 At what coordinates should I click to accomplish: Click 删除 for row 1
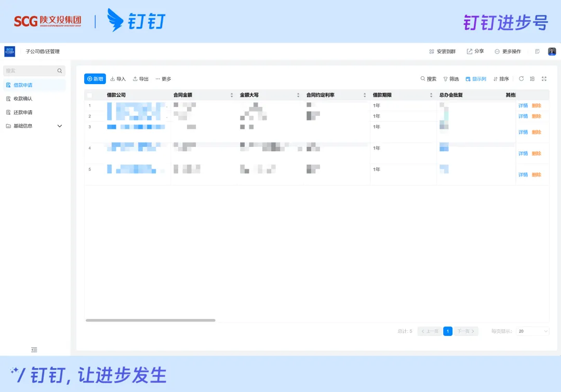point(536,105)
